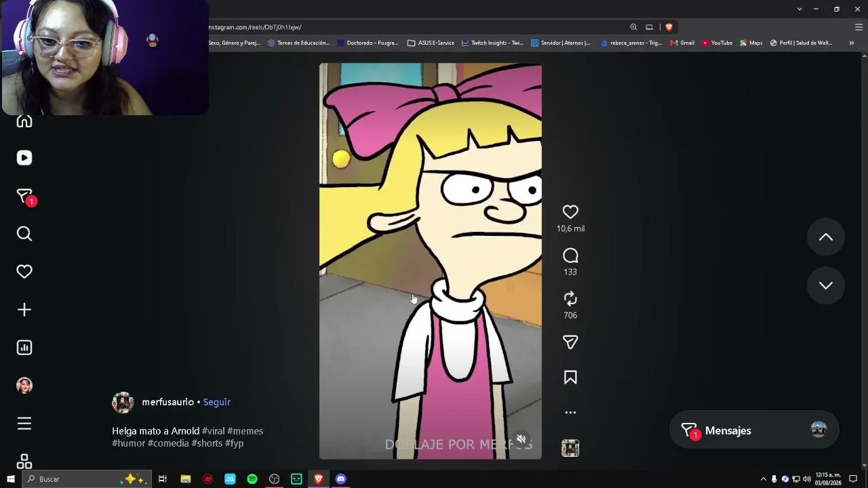Image resolution: width=868 pixels, height=488 pixels.
Task: Show more bookmarks overflow chevron
Action: 852,43
